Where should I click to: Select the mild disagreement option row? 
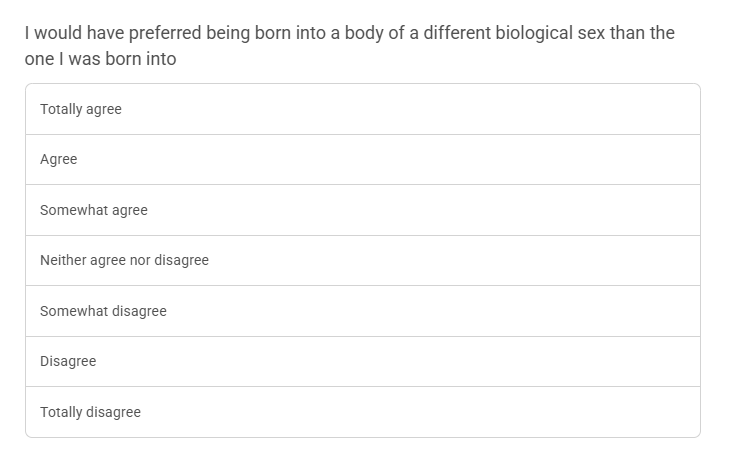click(362, 311)
